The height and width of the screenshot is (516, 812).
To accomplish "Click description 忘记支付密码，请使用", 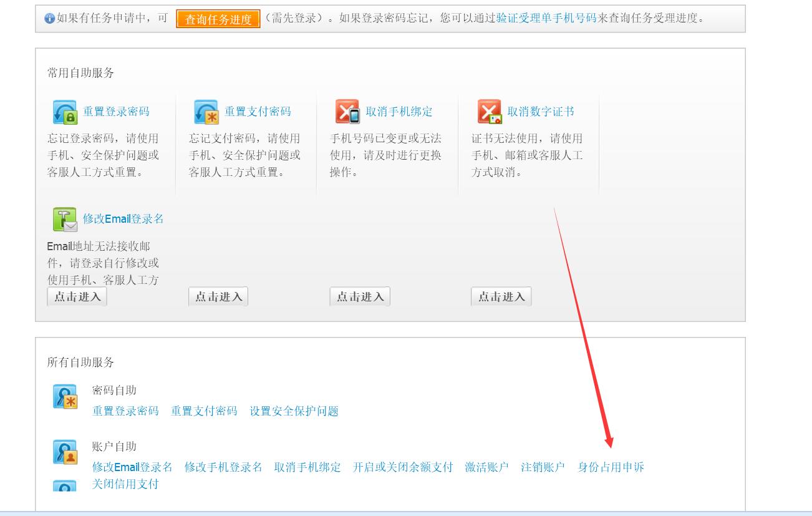I will tap(244, 139).
